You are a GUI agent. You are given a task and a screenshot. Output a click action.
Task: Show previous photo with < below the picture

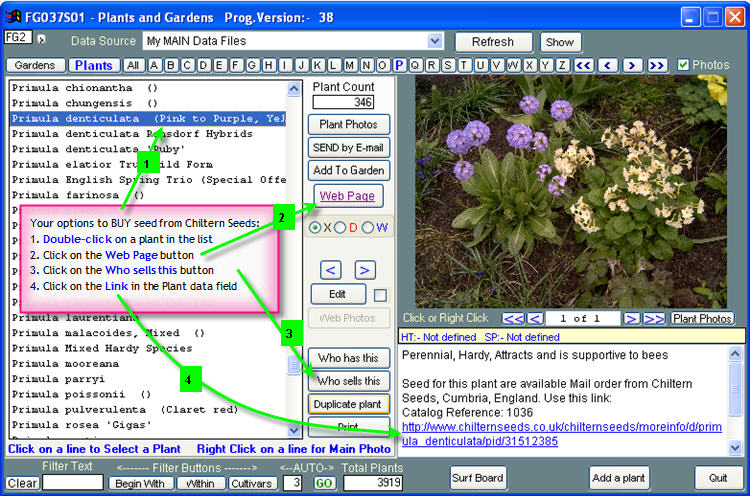535,319
